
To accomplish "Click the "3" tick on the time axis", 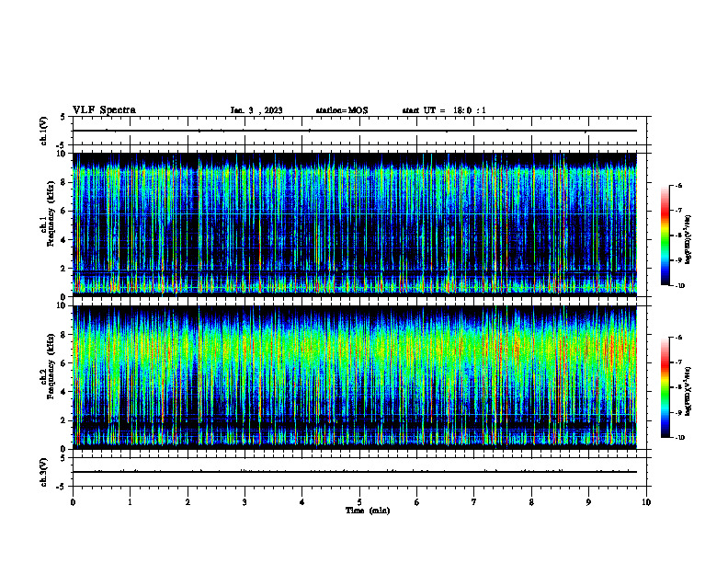I will click(245, 502).
